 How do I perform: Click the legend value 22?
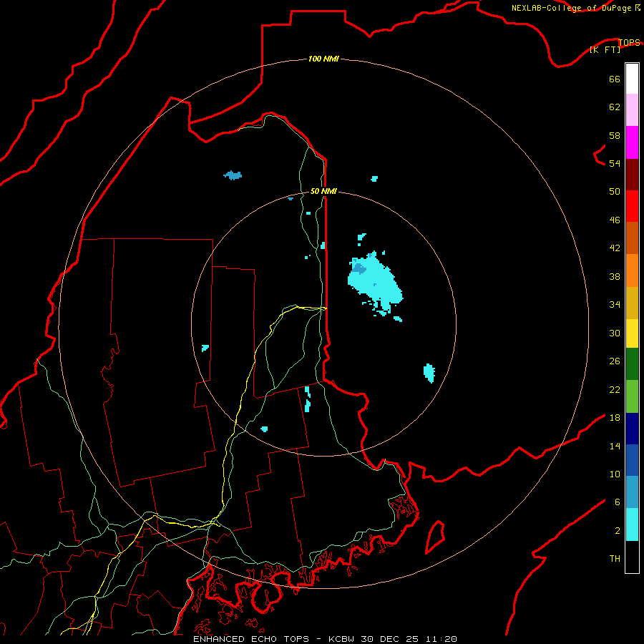[615, 389]
